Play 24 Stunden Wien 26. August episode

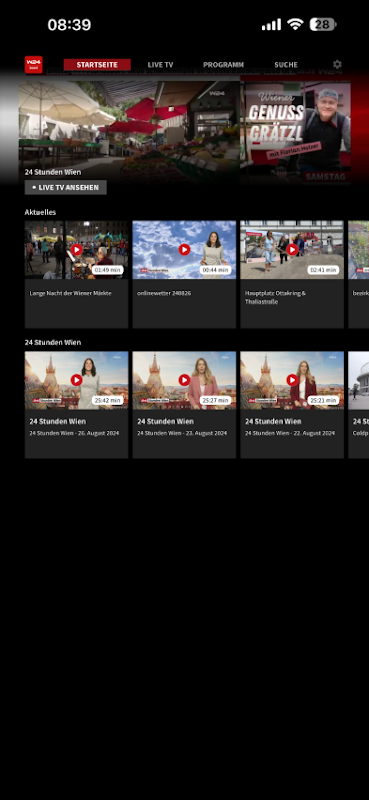click(77, 380)
